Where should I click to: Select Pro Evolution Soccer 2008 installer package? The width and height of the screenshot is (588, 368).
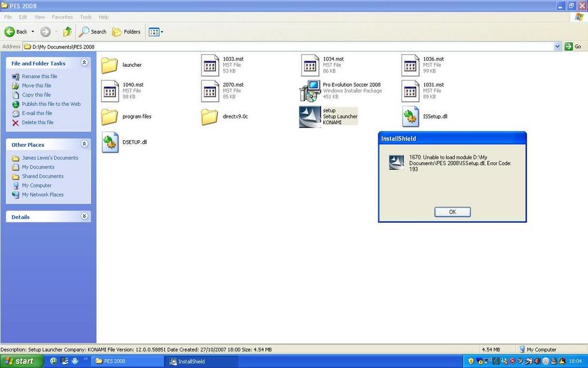coord(310,91)
